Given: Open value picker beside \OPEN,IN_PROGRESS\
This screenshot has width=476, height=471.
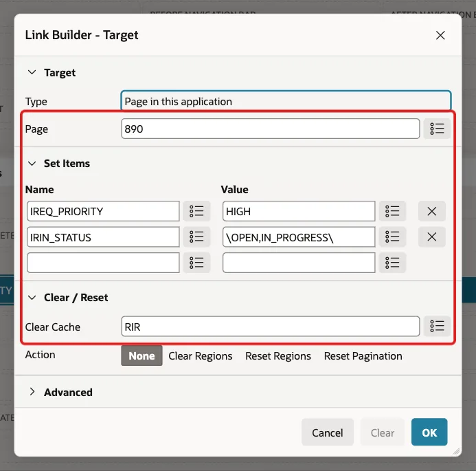Looking at the screenshot, I should [392, 237].
